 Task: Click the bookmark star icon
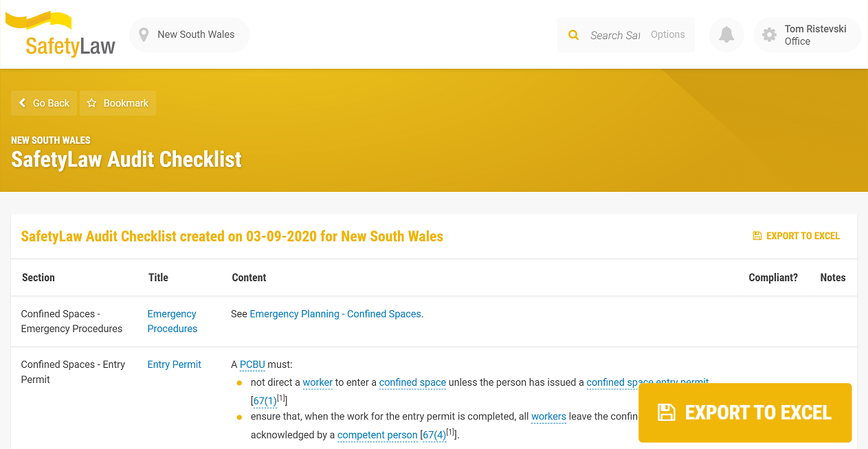(91, 103)
